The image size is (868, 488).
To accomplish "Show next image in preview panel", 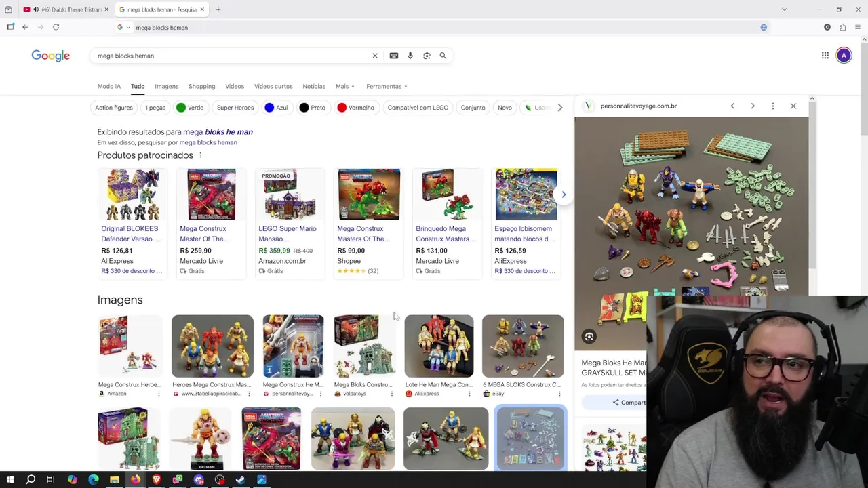I will pos(753,106).
